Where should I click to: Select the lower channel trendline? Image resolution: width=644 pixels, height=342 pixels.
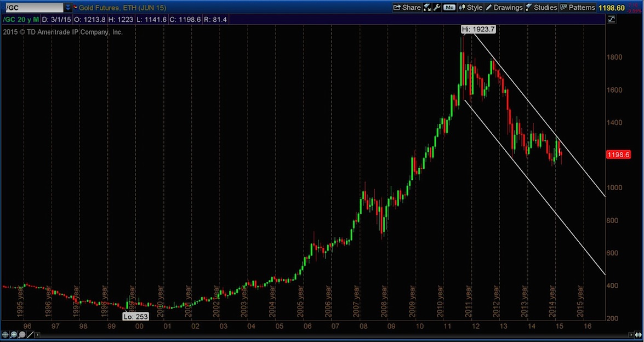point(535,187)
